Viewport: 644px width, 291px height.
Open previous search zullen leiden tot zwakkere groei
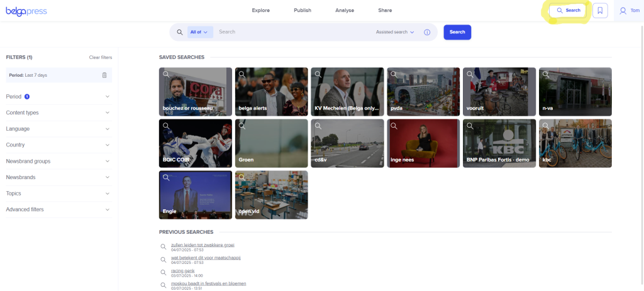[x=203, y=245]
